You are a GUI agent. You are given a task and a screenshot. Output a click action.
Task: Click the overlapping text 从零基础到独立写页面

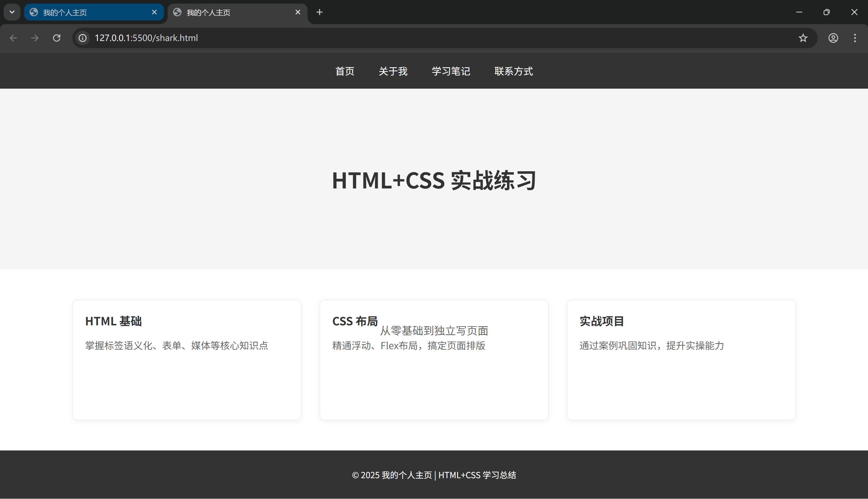[434, 331]
